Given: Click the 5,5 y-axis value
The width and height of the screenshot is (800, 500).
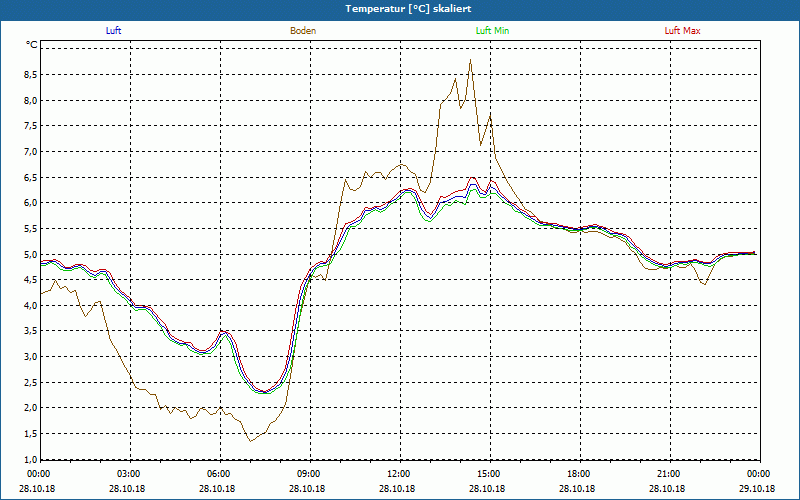Looking at the screenshot, I should [31, 229].
